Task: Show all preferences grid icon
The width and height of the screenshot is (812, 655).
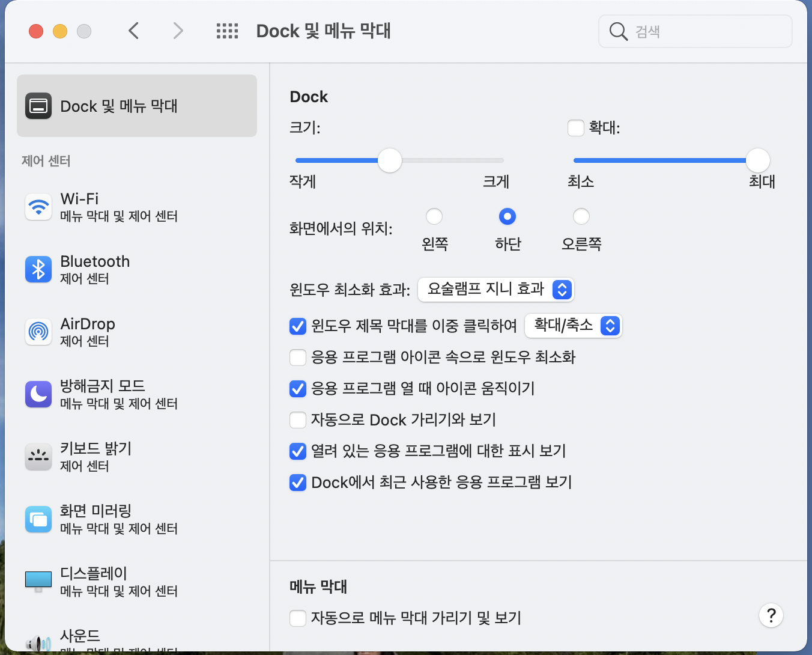Action: [x=227, y=31]
